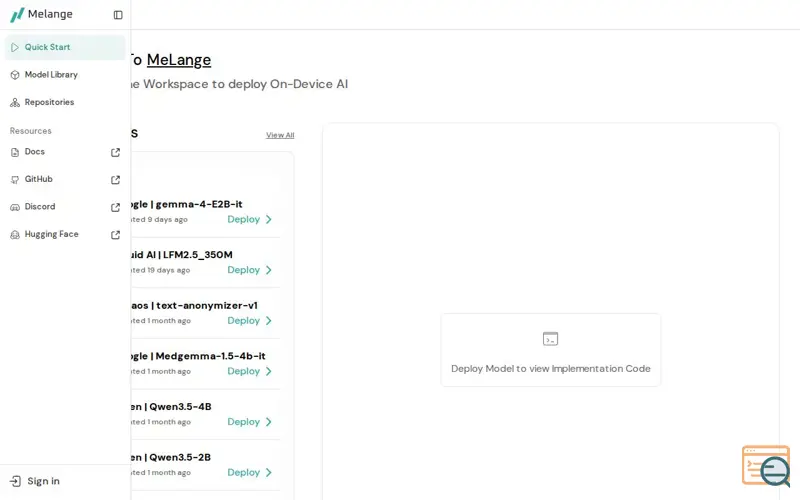Image resolution: width=800 pixels, height=500 pixels.
Task: Click the external-link icon beside Docs
Action: (x=115, y=152)
